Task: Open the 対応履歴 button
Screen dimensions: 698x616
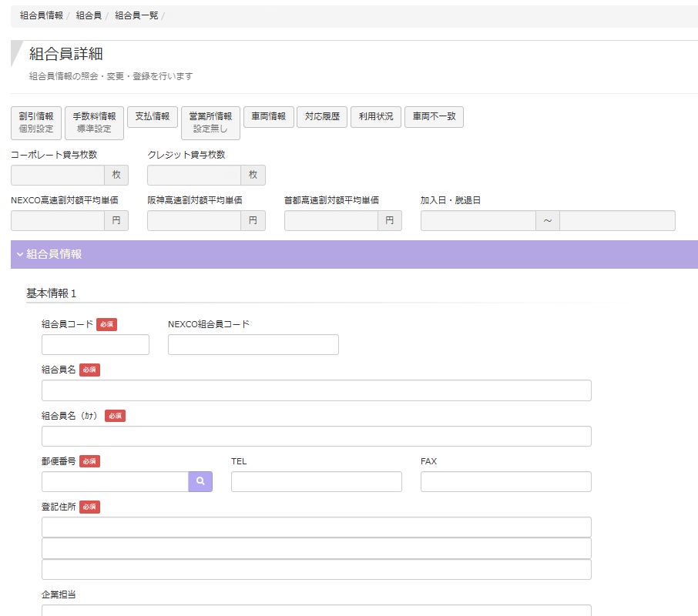Action: (x=321, y=116)
